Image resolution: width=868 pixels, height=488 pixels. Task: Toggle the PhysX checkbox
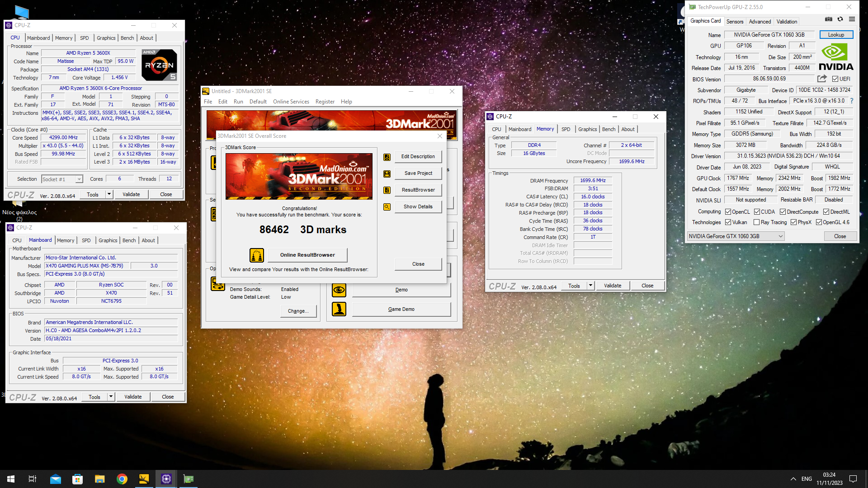(x=793, y=222)
